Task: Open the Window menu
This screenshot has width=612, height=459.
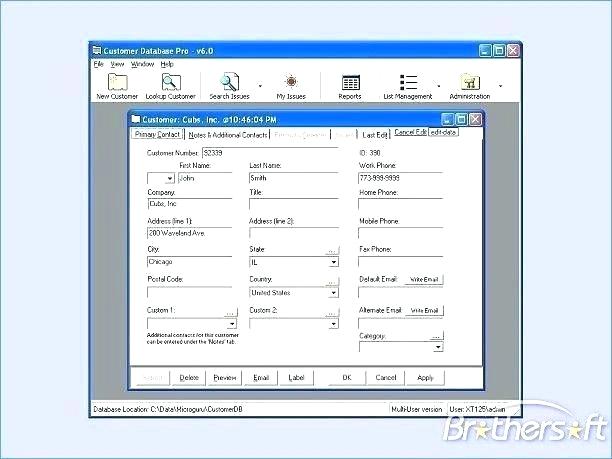Action: tap(142, 64)
